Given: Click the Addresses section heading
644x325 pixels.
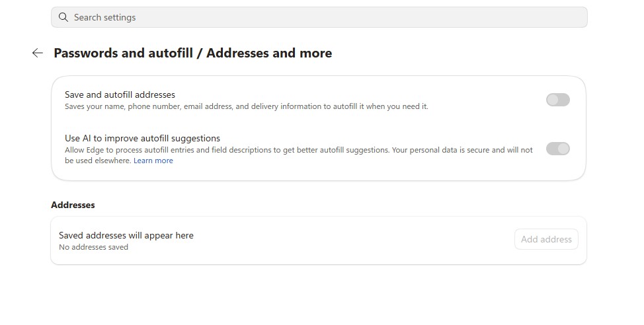Looking at the screenshot, I should [x=73, y=205].
